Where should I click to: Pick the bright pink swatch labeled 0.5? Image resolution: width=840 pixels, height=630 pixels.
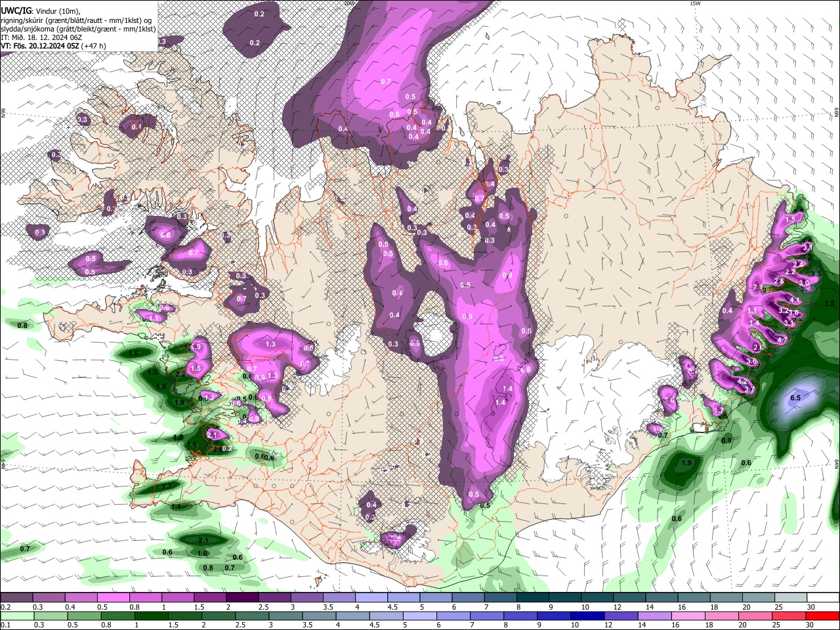pos(113,598)
